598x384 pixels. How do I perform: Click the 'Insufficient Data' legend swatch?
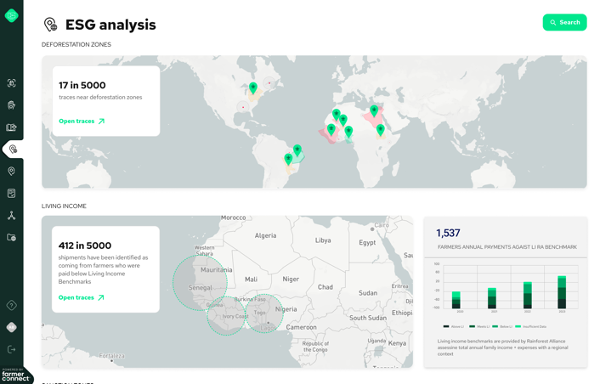(518, 326)
